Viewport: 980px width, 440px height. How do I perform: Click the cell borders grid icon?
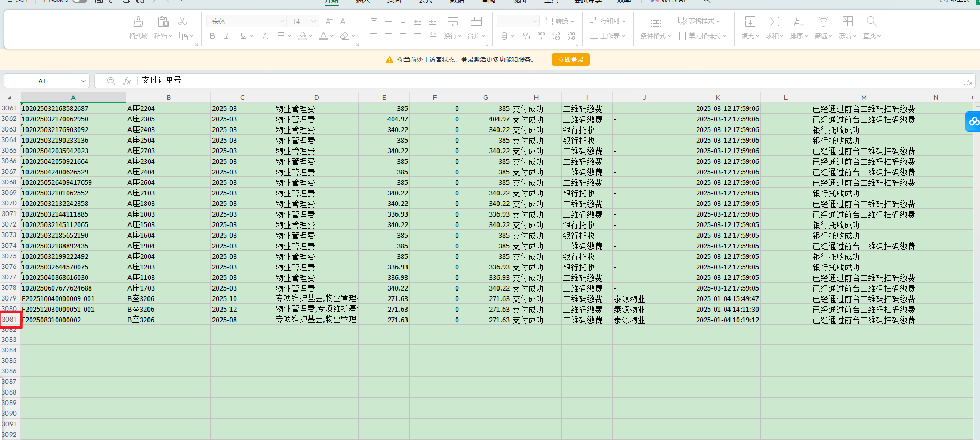pos(281,36)
